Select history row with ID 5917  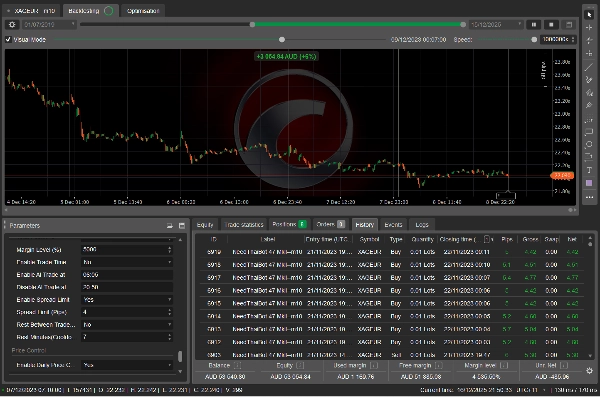[x=392, y=278]
